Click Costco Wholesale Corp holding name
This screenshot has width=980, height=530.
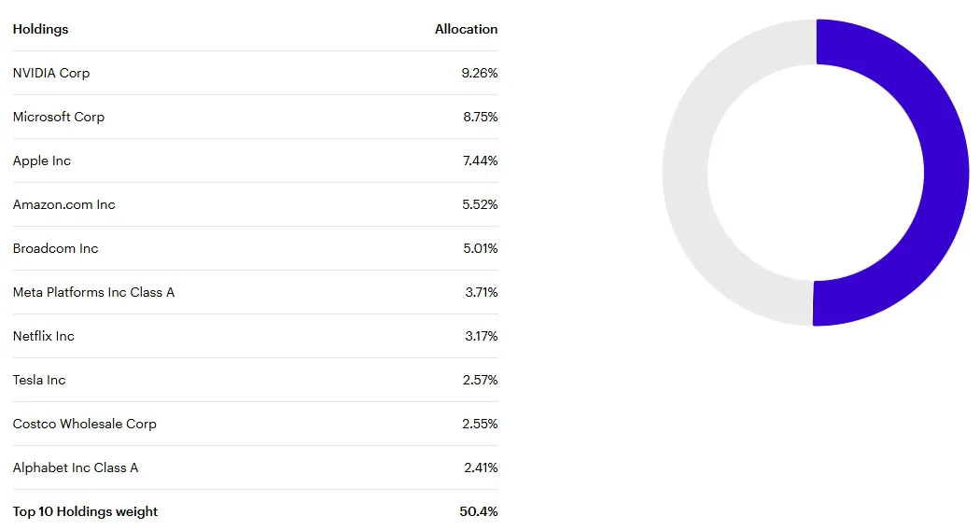84,423
